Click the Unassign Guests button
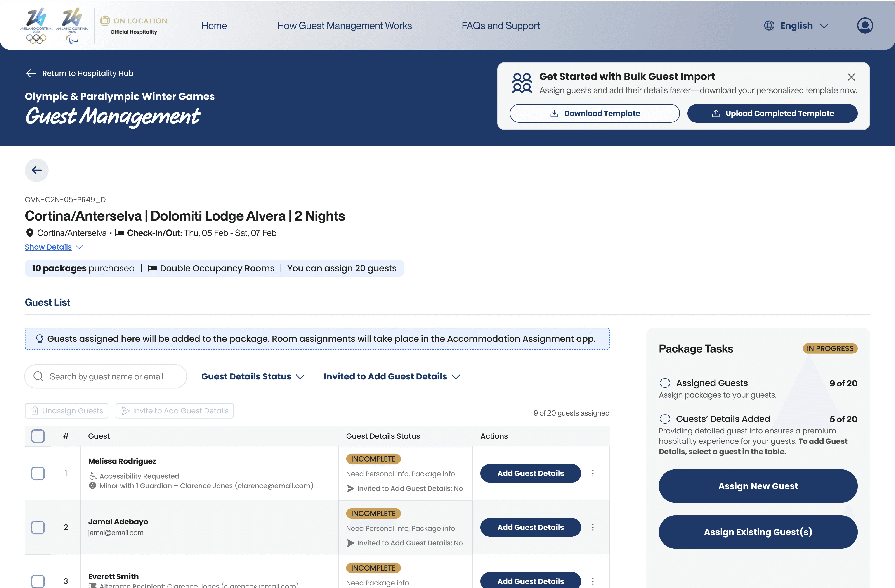The height and width of the screenshot is (588, 895). pos(67,411)
